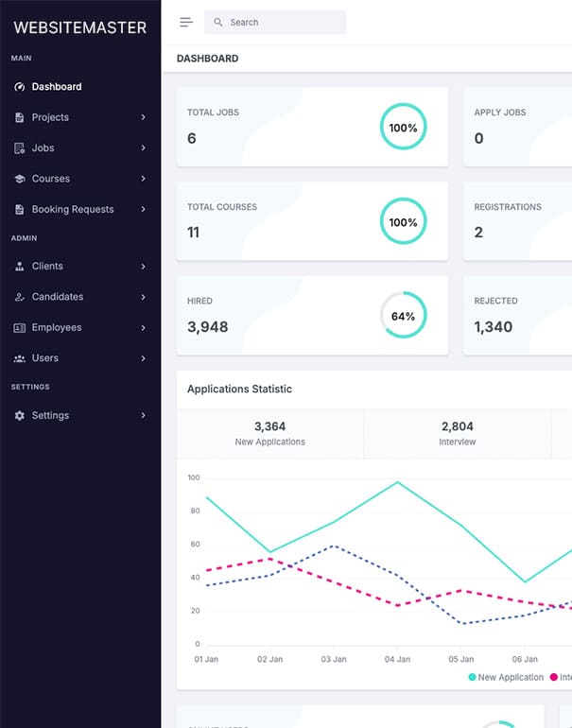Click the Employees ID card icon
This screenshot has width=572, height=728.
[20, 328]
